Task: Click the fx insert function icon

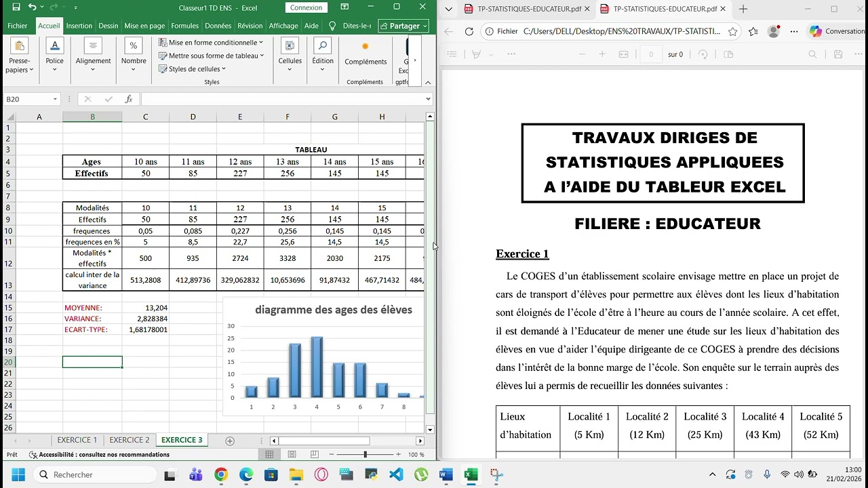Action: (x=129, y=99)
